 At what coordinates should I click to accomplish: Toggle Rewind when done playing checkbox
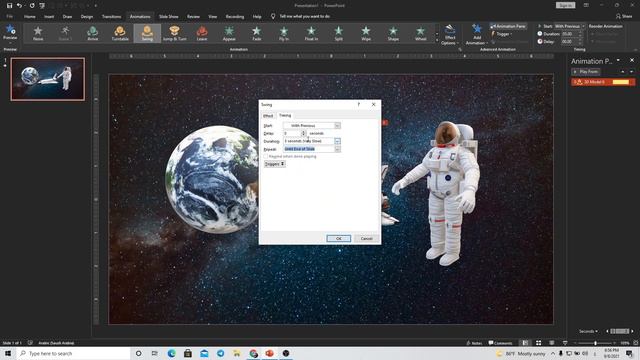tap(266, 157)
